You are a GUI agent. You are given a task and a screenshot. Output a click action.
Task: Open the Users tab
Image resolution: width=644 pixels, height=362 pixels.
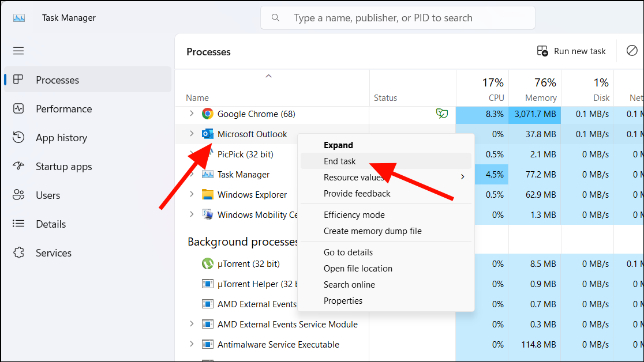[x=88, y=195]
